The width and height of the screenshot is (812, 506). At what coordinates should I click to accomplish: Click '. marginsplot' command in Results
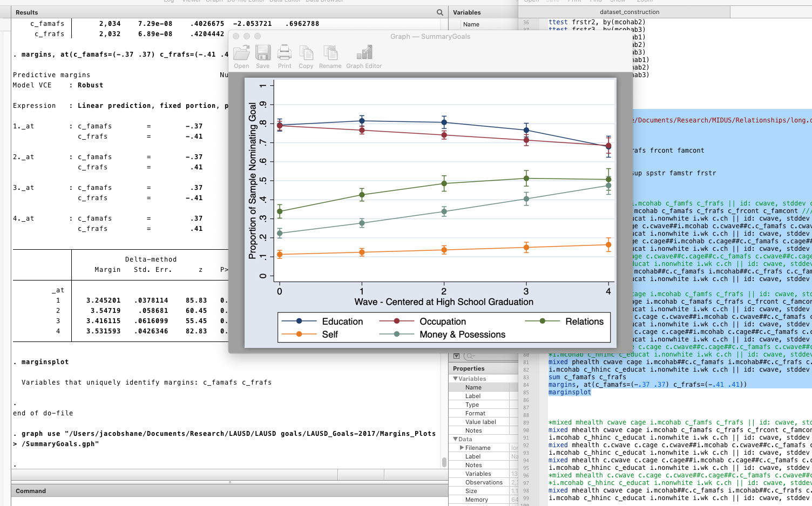(x=41, y=362)
